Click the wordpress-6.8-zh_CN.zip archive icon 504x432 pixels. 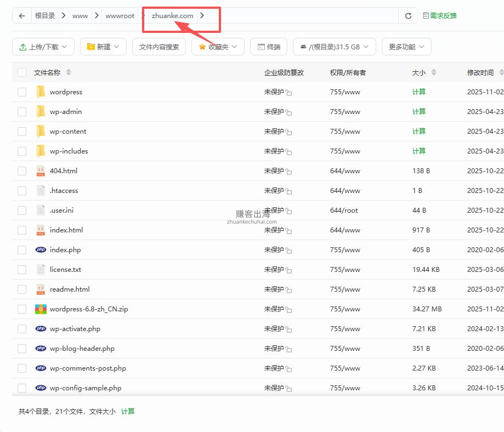tap(41, 309)
